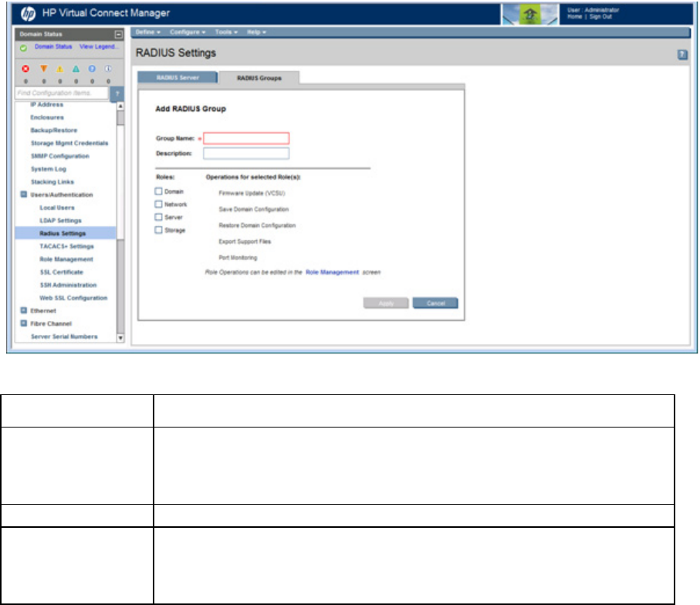Enable the Domain role checkbox
The width and height of the screenshot is (700, 605).
[x=159, y=191]
